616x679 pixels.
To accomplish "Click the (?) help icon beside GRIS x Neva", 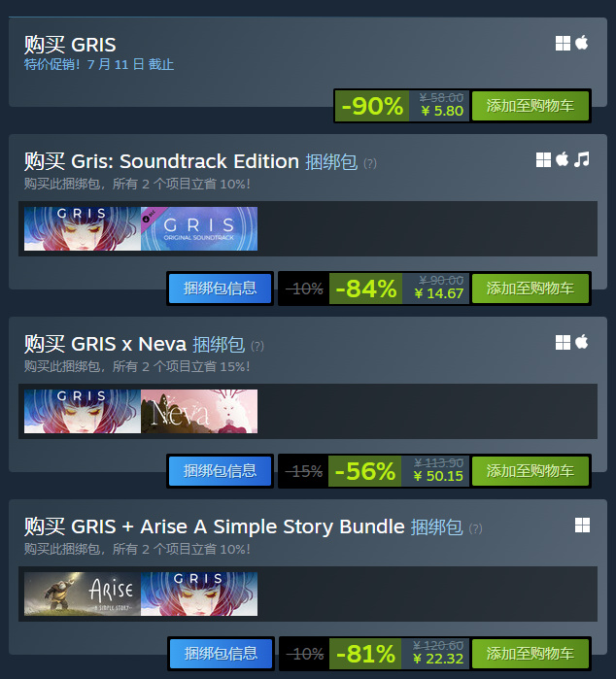I will (257, 346).
